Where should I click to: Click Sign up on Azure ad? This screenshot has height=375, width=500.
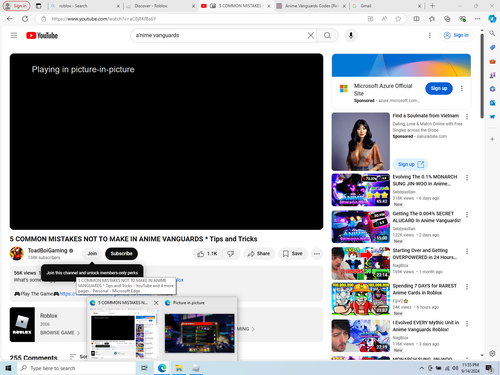(x=439, y=88)
